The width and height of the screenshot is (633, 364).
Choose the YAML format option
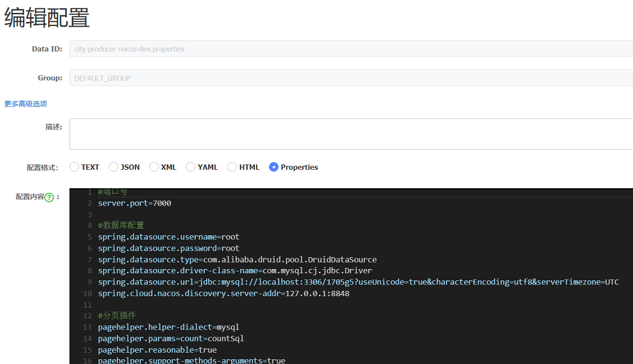191,167
